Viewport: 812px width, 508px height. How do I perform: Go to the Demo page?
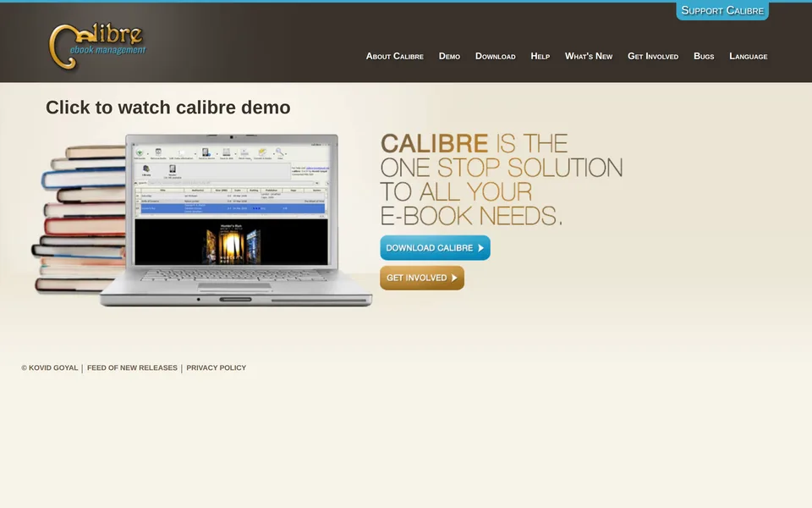coord(449,56)
